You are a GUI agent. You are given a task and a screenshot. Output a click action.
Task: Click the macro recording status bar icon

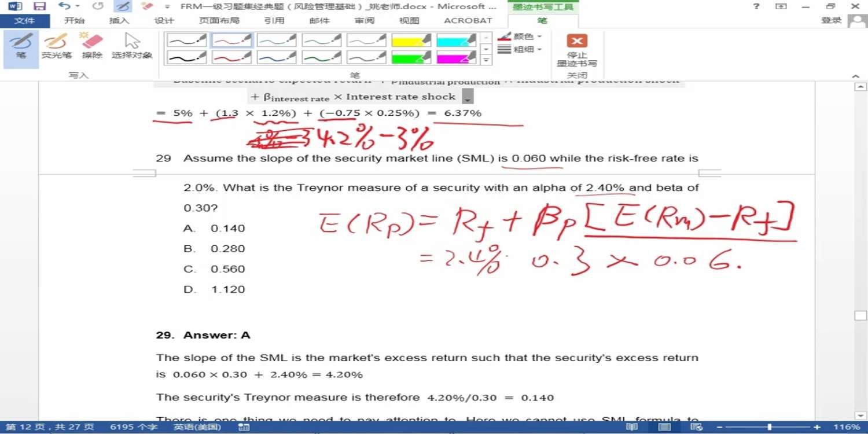[x=244, y=427]
